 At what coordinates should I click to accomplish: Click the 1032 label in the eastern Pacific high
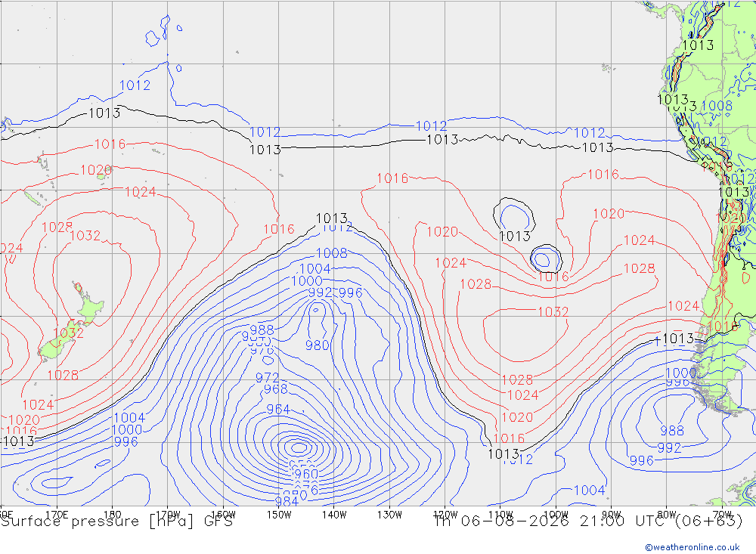coord(553,312)
